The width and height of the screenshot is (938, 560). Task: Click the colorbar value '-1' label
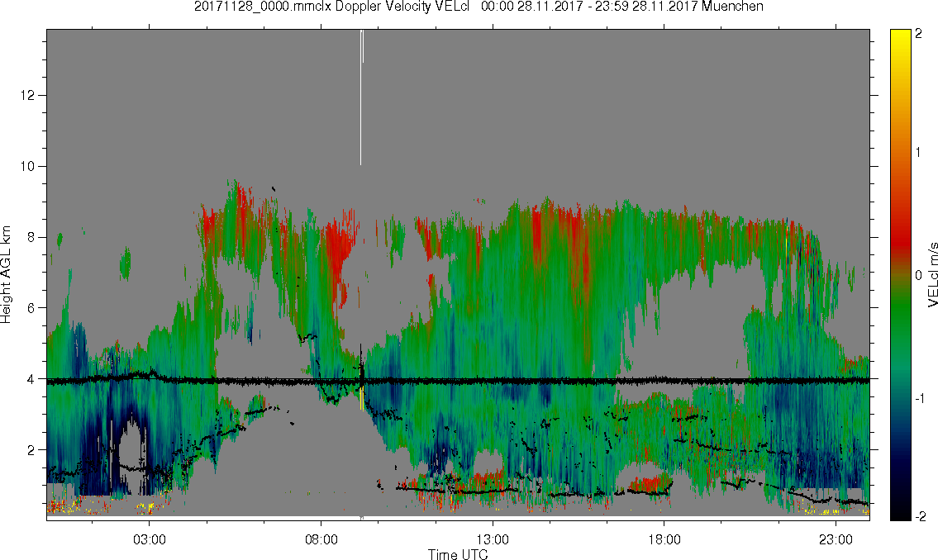coord(920,399)
